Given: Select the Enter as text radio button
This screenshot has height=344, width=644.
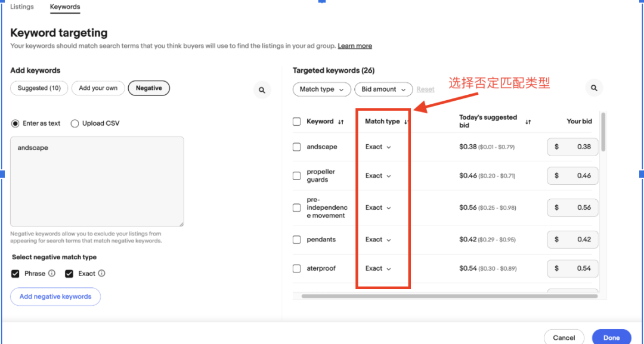Looking at the screenshot, I should pyautogui.click(x=16, y=123).
